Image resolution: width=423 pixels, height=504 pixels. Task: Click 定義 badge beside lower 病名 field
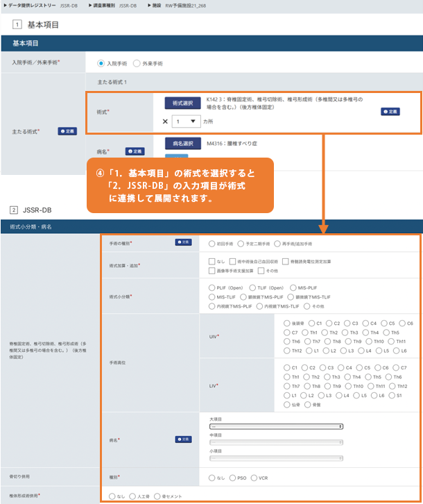click(183, 439)
